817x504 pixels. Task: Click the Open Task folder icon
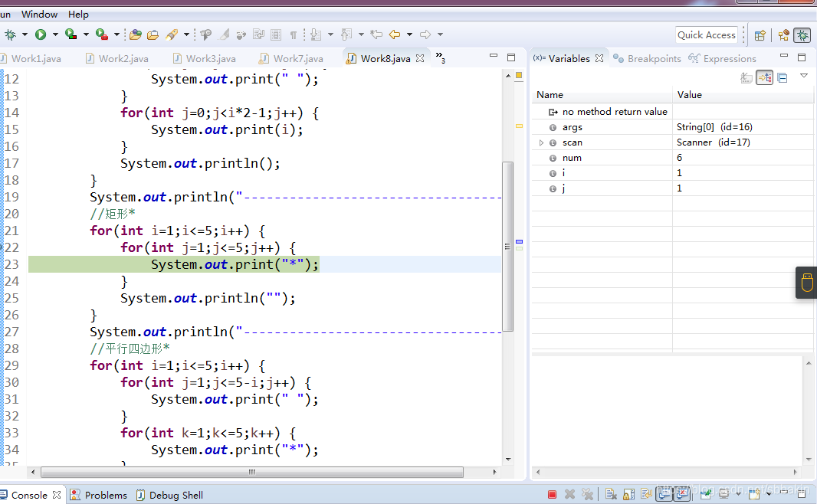[153, 35]
